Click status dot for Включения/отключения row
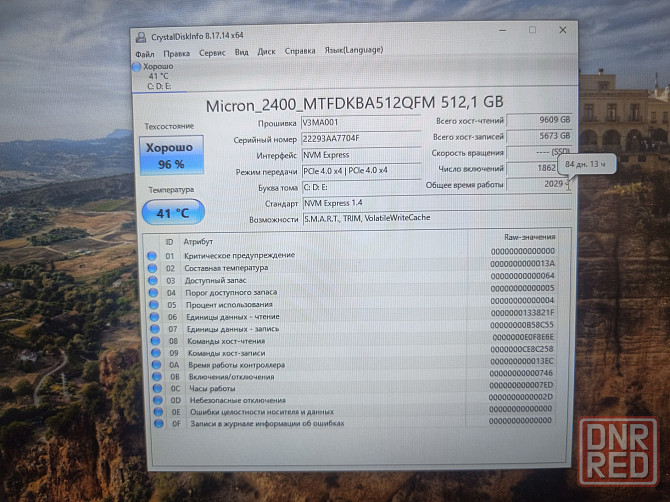Image resolution: width=670 pixels, height=502 pixels. point(157,377)
